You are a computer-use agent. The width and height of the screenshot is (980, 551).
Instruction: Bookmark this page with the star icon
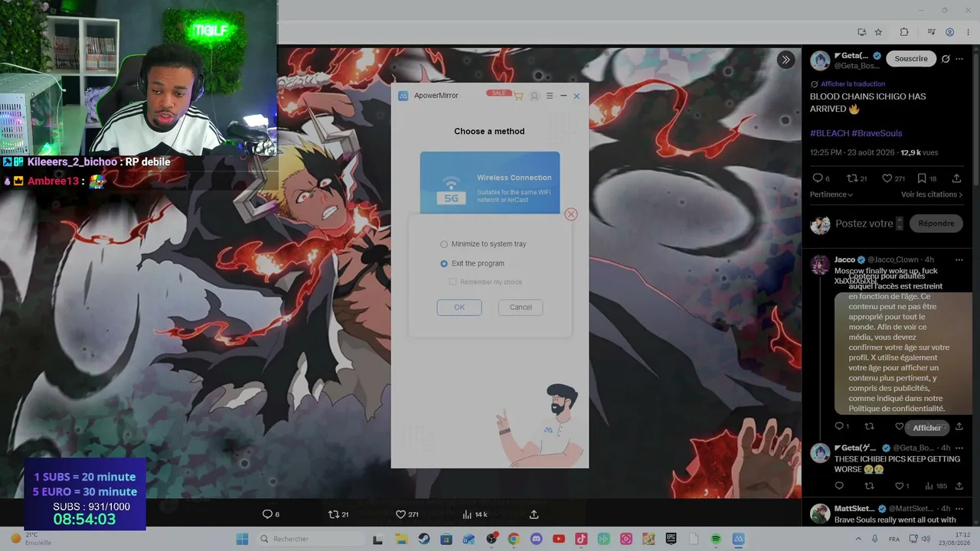point(878,32)
